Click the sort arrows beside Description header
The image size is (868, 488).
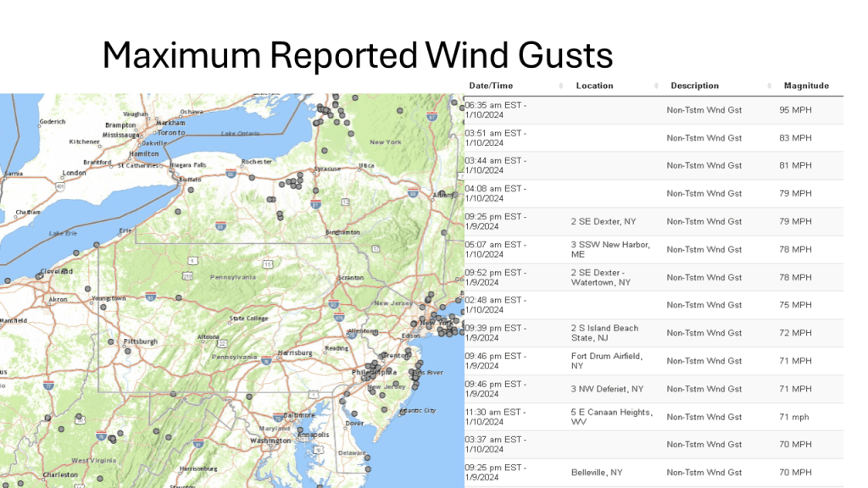(x=770, y=86)
